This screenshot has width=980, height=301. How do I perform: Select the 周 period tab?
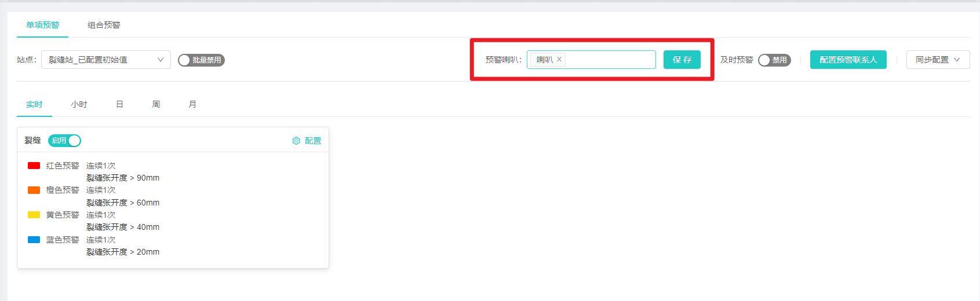click(156, 104)
